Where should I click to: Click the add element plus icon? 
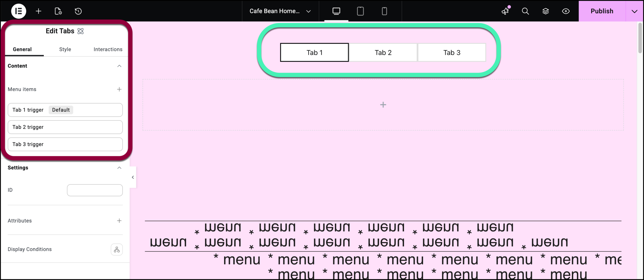(38, 11)
